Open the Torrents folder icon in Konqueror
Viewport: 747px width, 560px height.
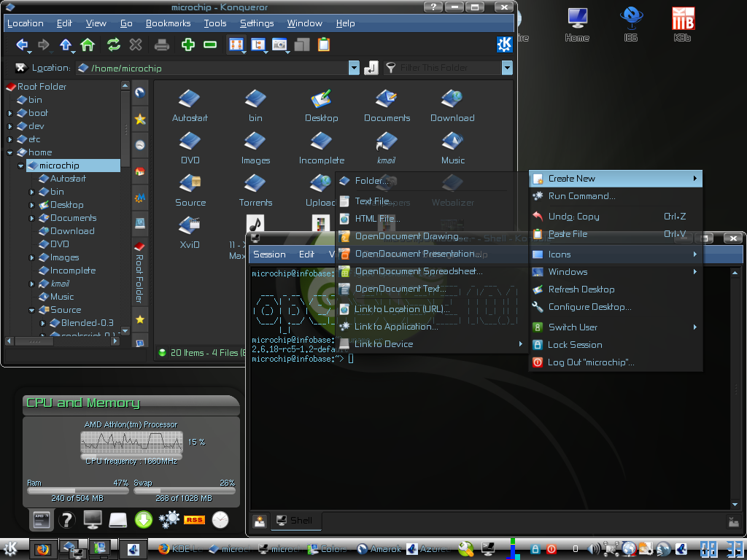coord(256,190)
